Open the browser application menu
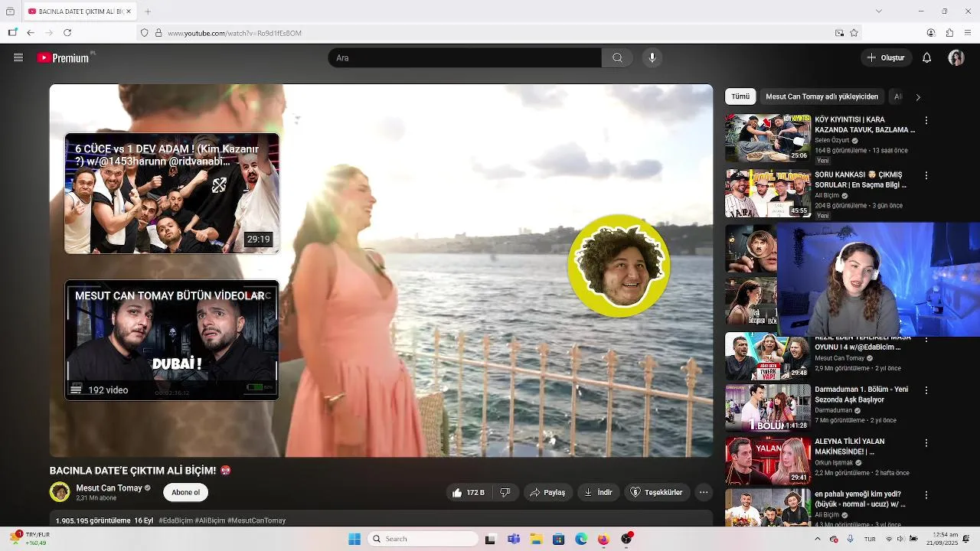980x551 pixels. [968, 33]
